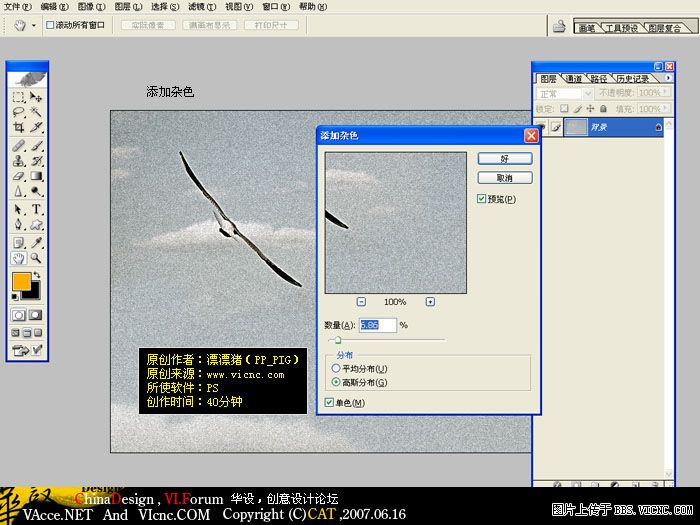This screenshot has height=525, width=700.
Task: Select the Slice tool
Action: coord(36,127)
